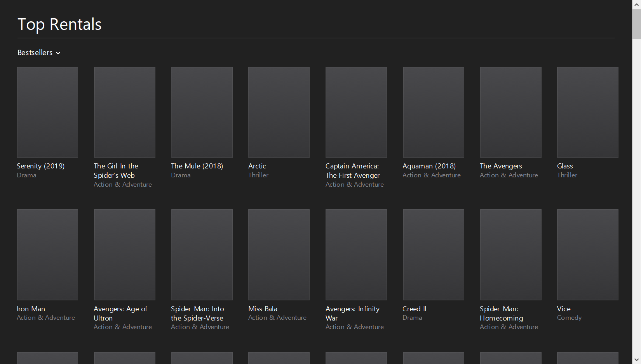
Task: Click Action & Adventure under Aquaman (2018)
Action: [432, 175]
